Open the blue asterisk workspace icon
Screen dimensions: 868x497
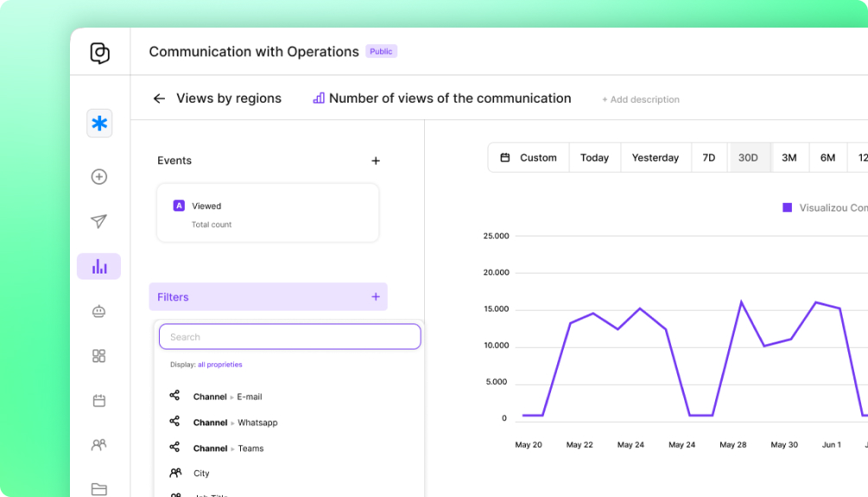pyautogui.click(x=99, y=123)
